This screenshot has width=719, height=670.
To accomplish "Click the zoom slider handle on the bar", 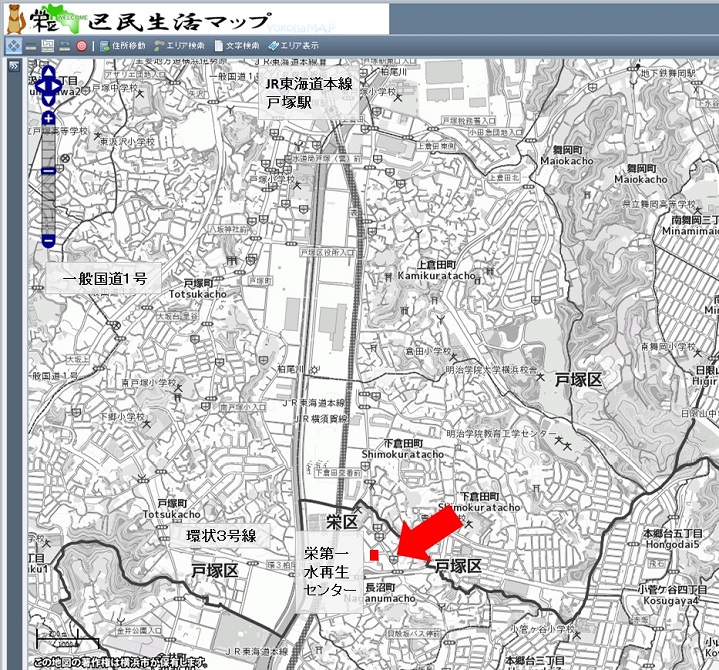I will pyautogui.click(x=49, y=171).
